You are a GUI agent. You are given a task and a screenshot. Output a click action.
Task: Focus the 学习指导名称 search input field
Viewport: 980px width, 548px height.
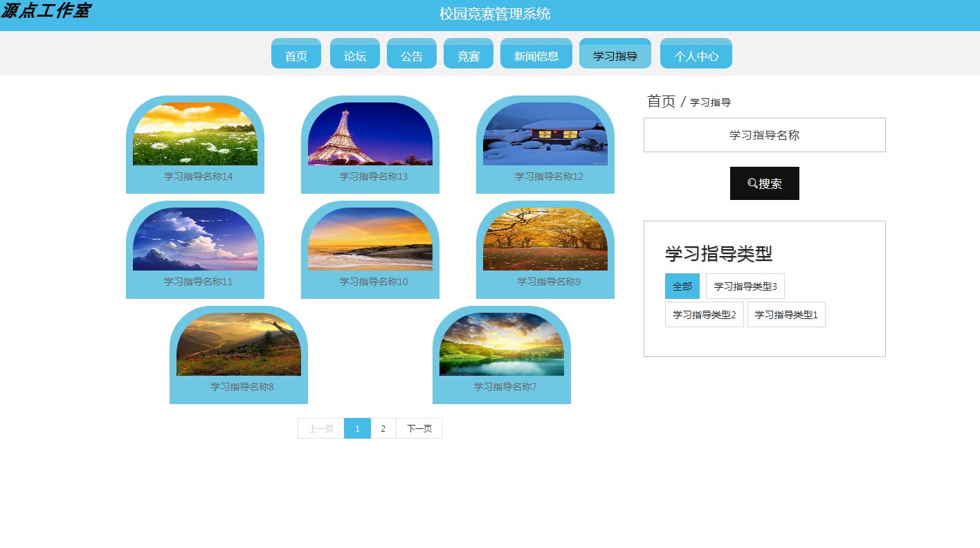pyautogui.click(x=765, y=135)
